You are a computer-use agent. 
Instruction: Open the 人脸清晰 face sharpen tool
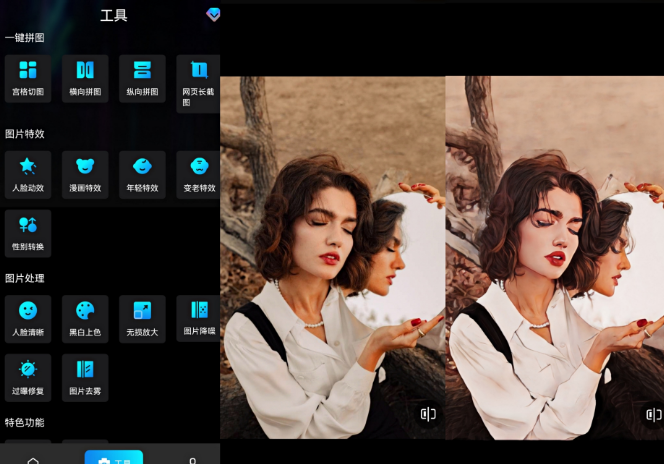(28, 319)
